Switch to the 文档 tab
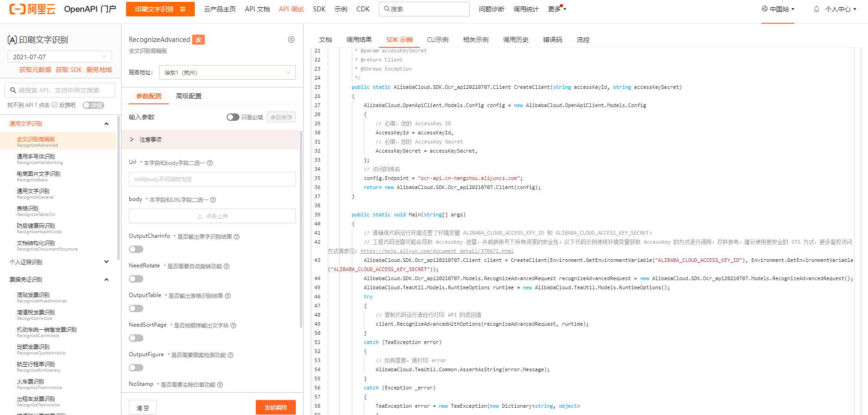The height and width of the screenshot is (415, 868). (x=325, y=40)
